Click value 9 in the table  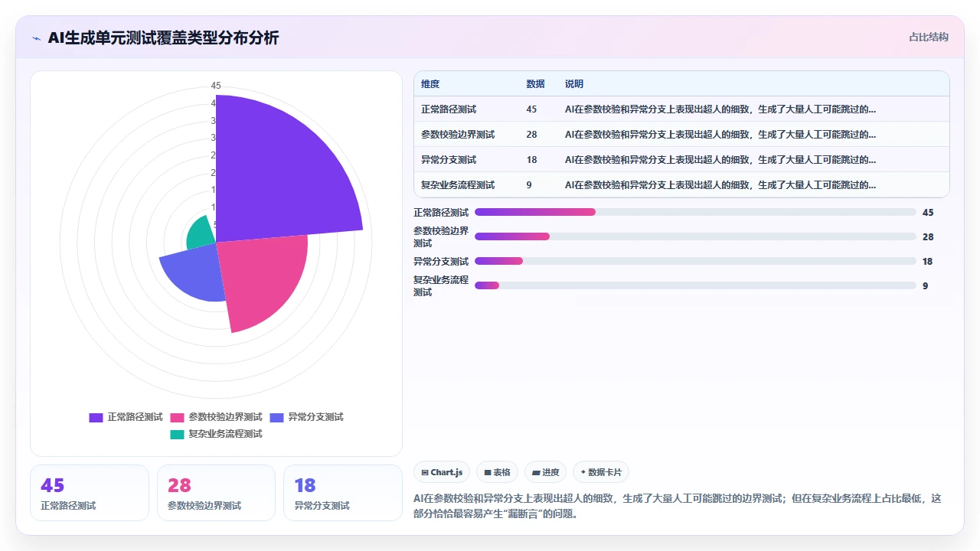tap(530, 185)
